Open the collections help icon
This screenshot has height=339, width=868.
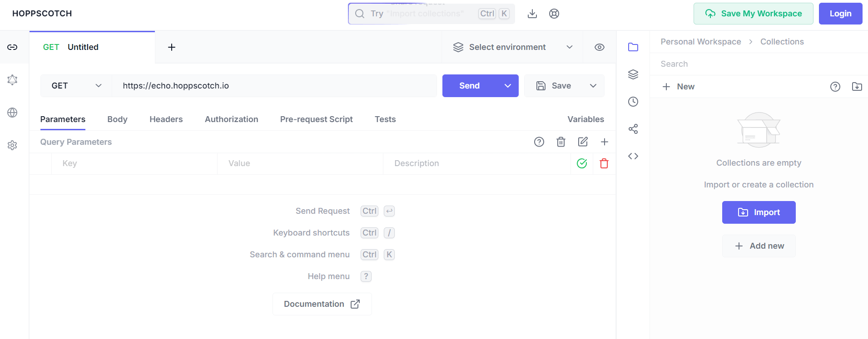coord(835,87)
